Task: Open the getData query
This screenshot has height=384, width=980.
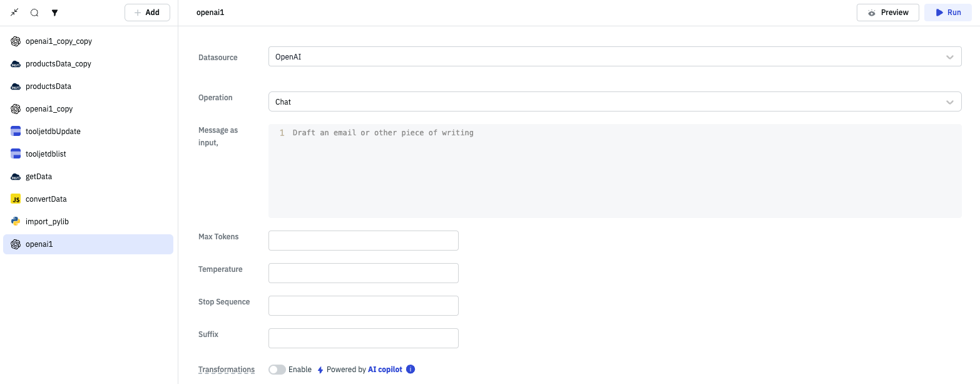Action: [39, 177]
